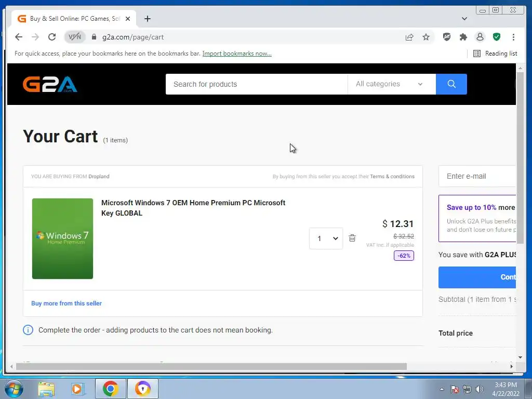Open the ad blocker extension icon
Image resolution: width=532 pixels, height=399 pixels.
coord(447,37)
